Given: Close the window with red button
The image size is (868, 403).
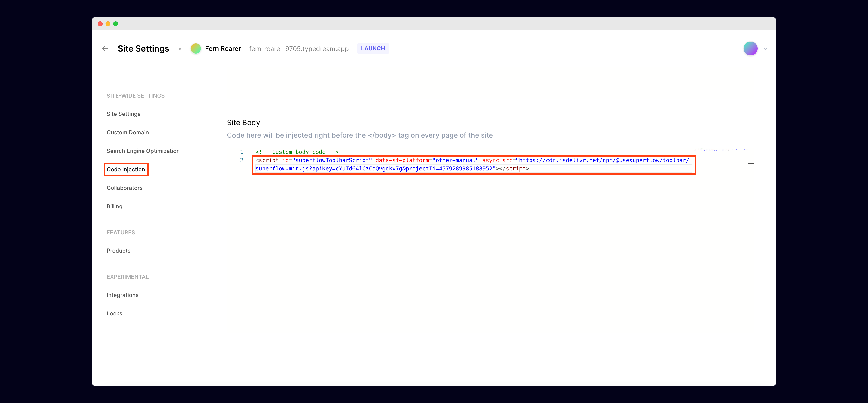Looking at the screenshot, I should click(x=100, y=24).
